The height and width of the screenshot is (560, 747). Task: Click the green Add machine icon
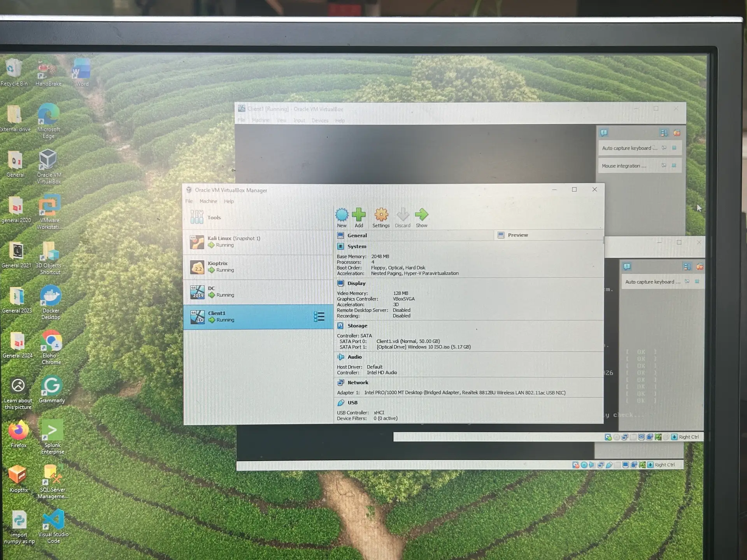tap(359, 218)
